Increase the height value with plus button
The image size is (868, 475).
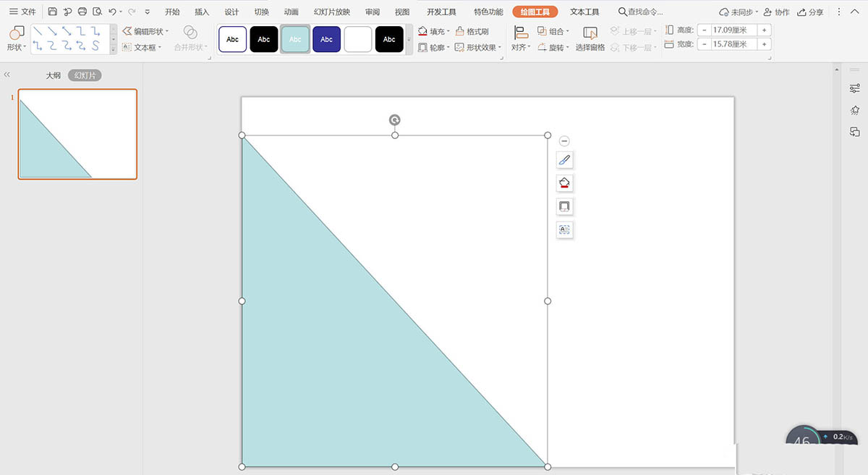pos(764,30)
